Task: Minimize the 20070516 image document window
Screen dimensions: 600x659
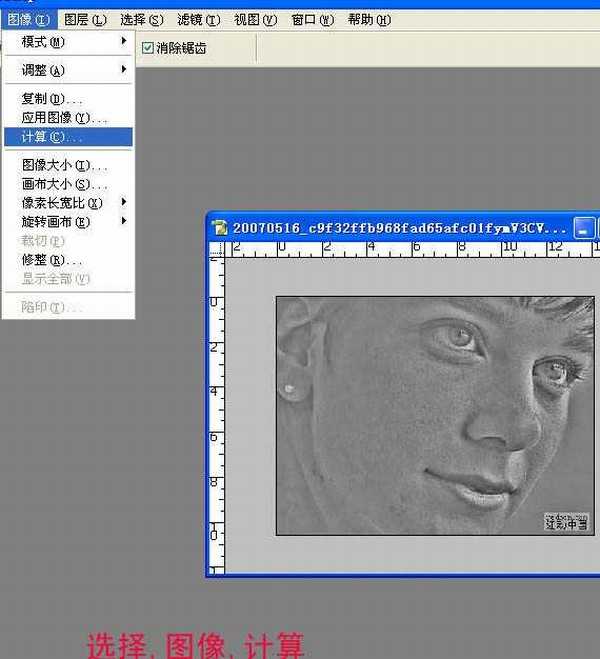Action: click(x=584, y=228)
